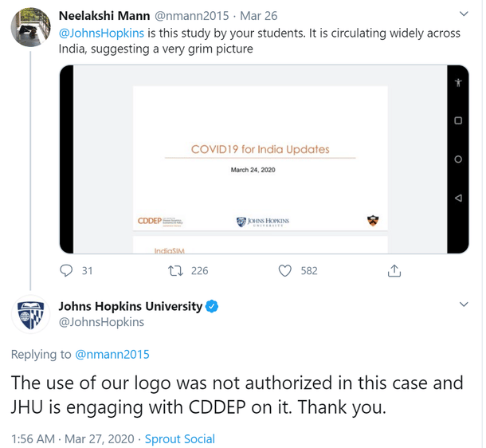Like the tweet with heart icon

(284, 271)
